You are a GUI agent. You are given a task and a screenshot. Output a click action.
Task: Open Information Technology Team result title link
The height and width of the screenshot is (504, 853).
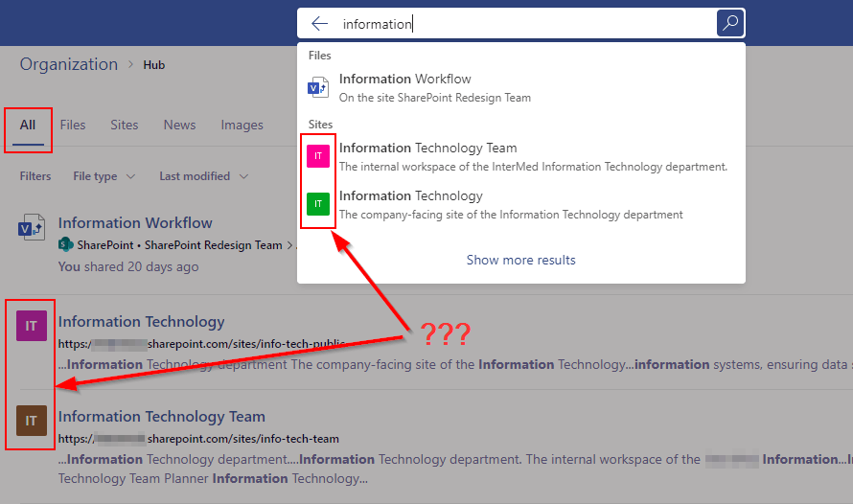pyautogui.click(x=162, y=417)
